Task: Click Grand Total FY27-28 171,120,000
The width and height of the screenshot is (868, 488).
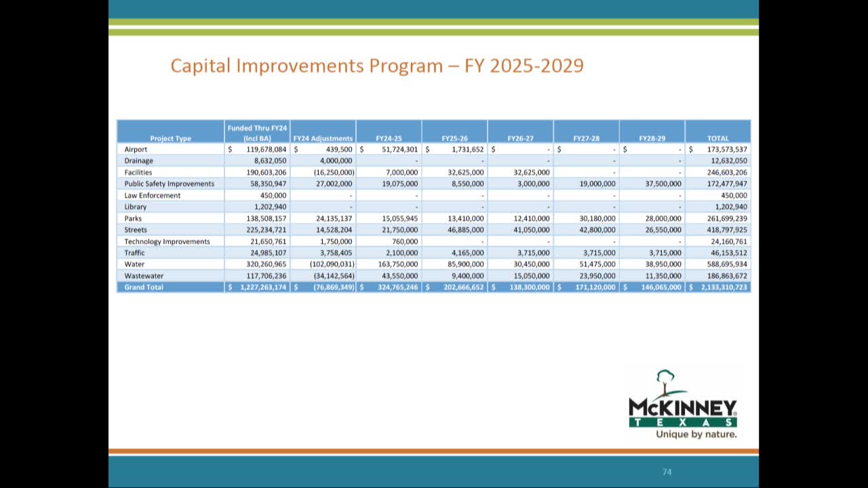Action: [595, 287]
